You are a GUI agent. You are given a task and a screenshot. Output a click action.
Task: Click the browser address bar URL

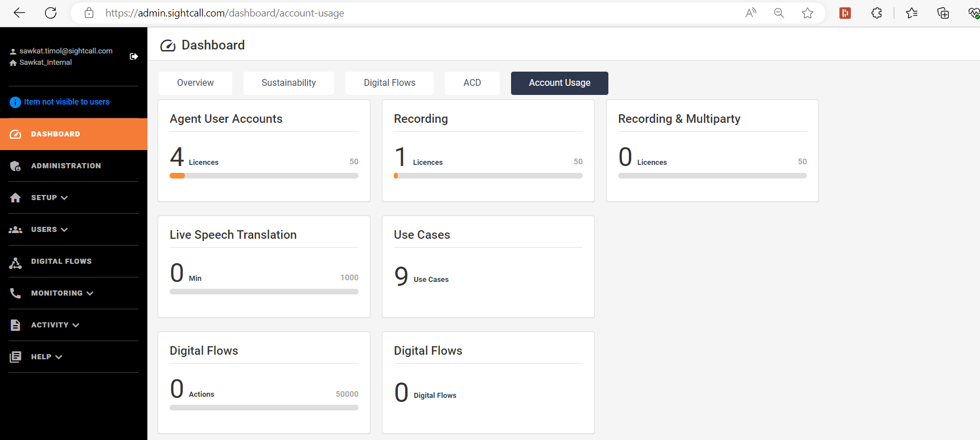tap(225, 13)
